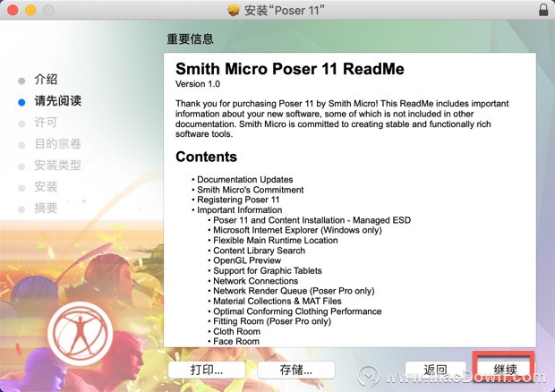555x392 pixels.
Task: Close the installer window with red button
Action: tap(13, 10)
